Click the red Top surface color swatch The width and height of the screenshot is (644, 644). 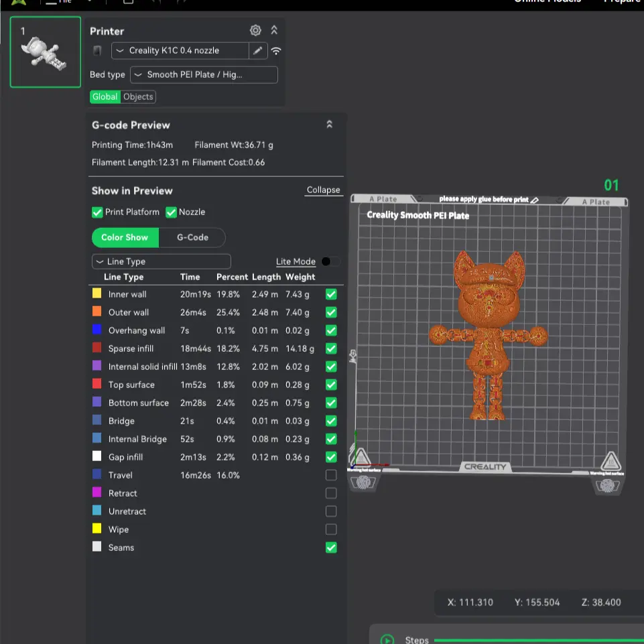[97, 383]
